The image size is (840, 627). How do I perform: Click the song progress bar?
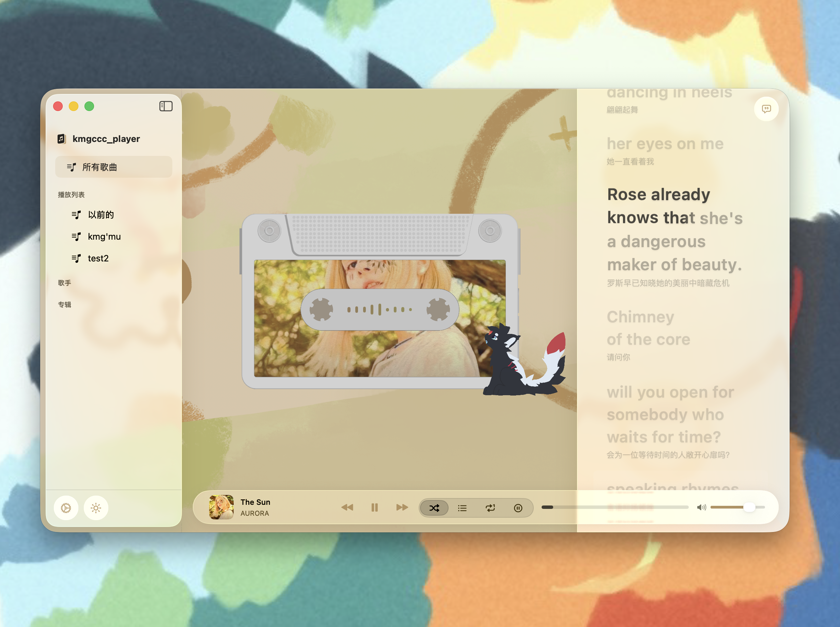(615, 507)
